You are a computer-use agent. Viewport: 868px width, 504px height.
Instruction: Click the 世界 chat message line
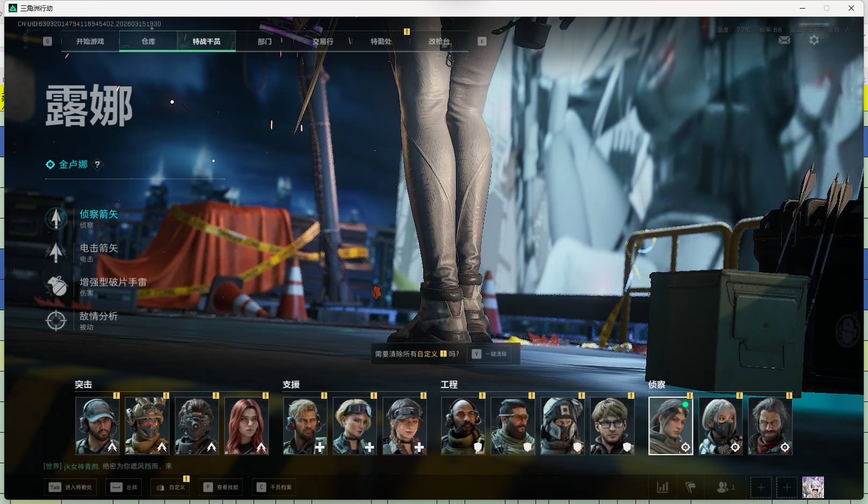(108, 466)
